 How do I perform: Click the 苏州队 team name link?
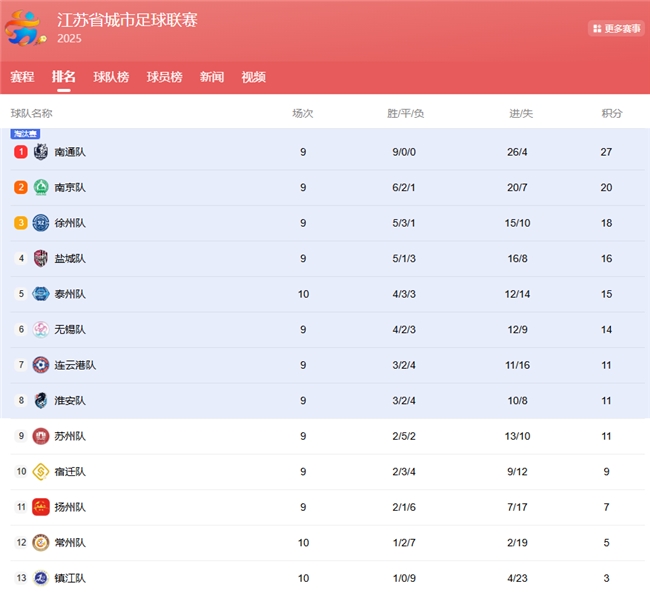coord(70,436)
